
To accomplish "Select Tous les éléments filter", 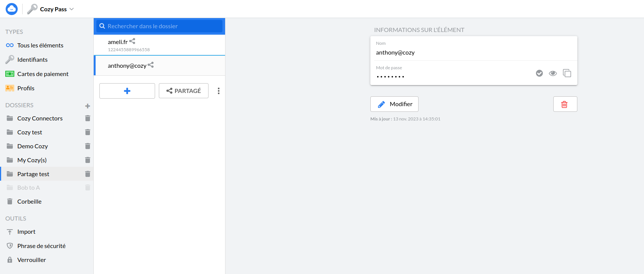I will [x=40, y=45].
